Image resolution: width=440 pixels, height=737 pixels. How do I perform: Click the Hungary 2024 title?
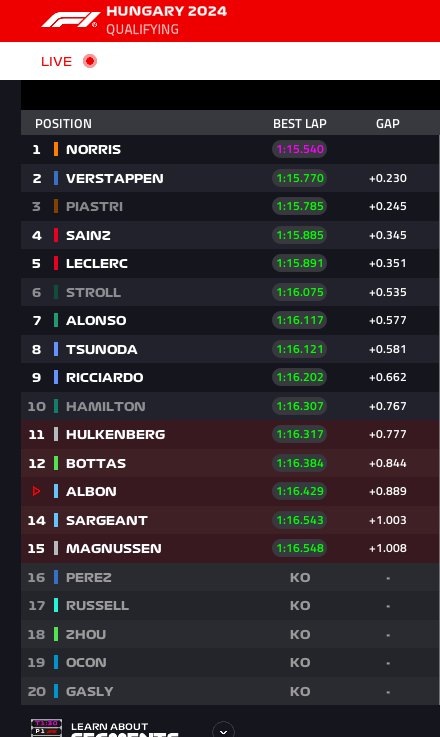166,11
